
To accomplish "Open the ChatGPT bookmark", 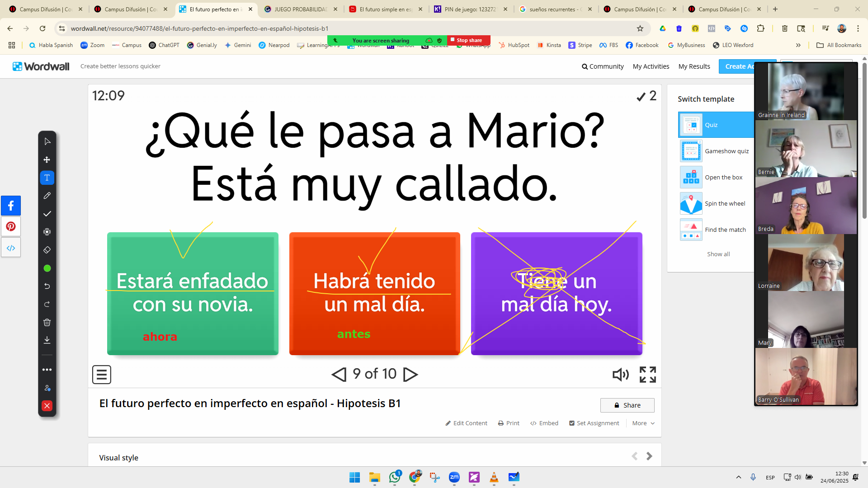I will [164, 45].
